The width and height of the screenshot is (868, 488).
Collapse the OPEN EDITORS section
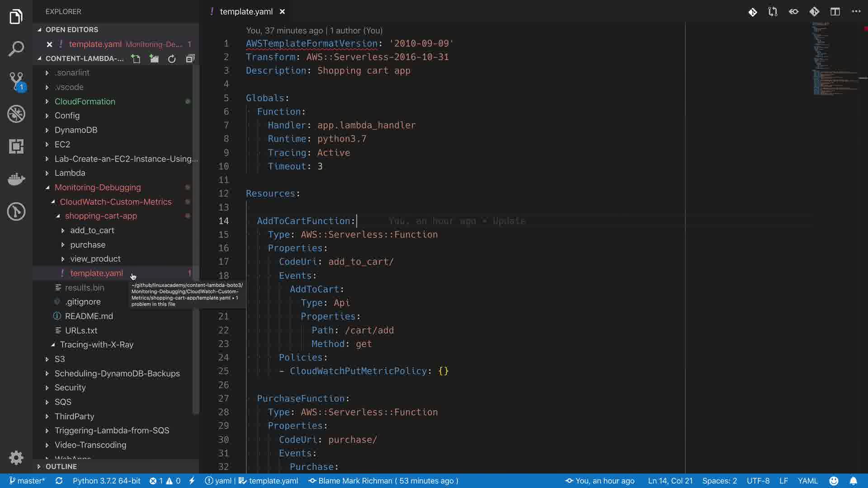[71, 29]
